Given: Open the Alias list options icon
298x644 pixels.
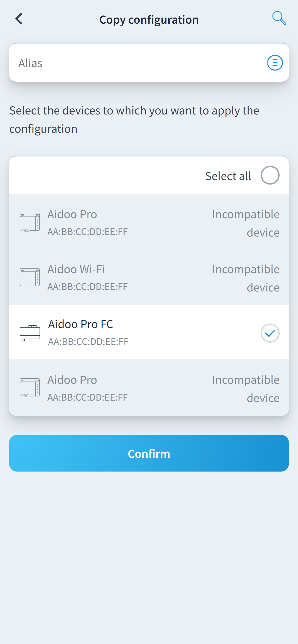Looking at the screenshot, I should coord(275,63).
